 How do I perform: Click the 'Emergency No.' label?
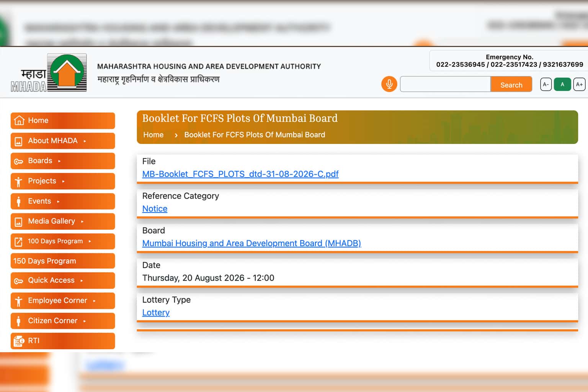pyautogui.click(x=510, y=57)
